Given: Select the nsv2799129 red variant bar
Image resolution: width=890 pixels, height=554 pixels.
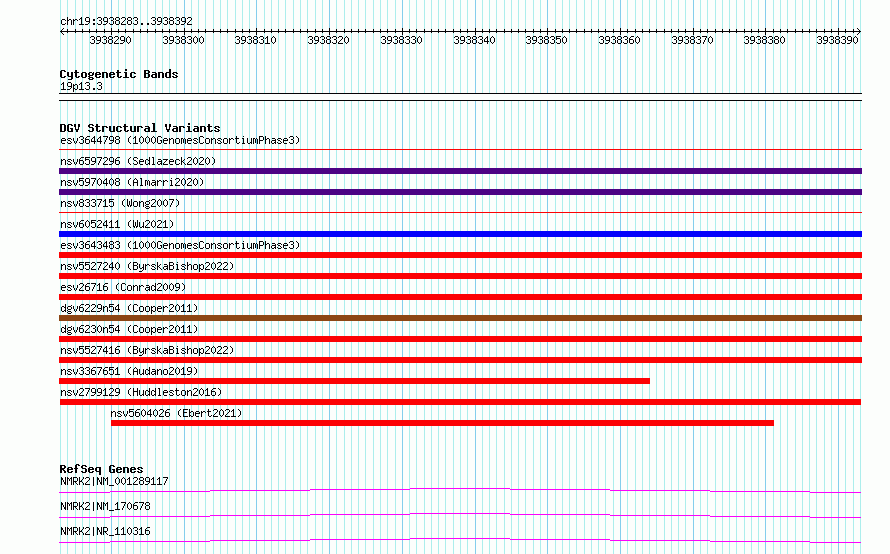Looking at the screenshot, I should (460, 402).
